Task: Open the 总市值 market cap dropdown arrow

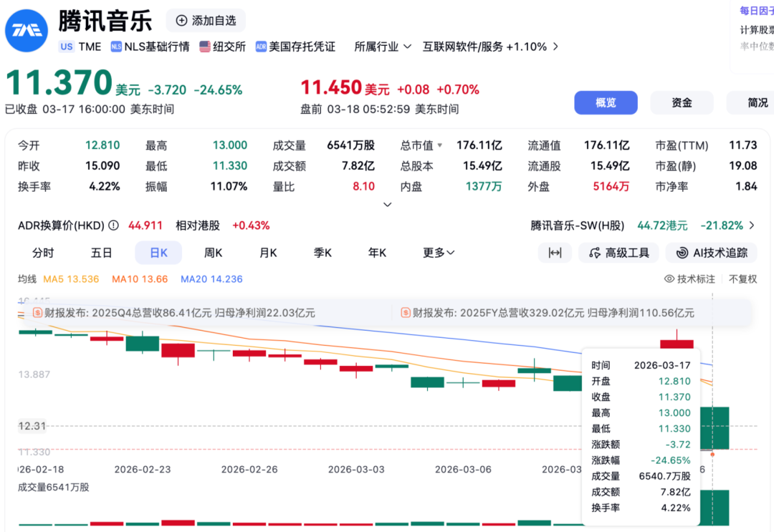Action: point(440,145)
